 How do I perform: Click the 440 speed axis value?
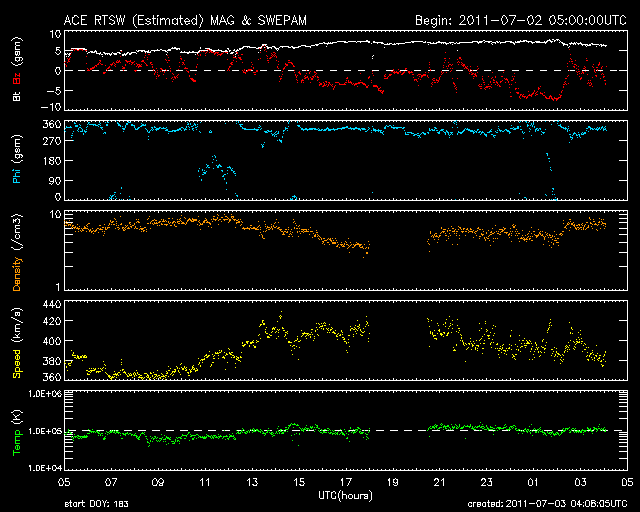pos(51,304)
